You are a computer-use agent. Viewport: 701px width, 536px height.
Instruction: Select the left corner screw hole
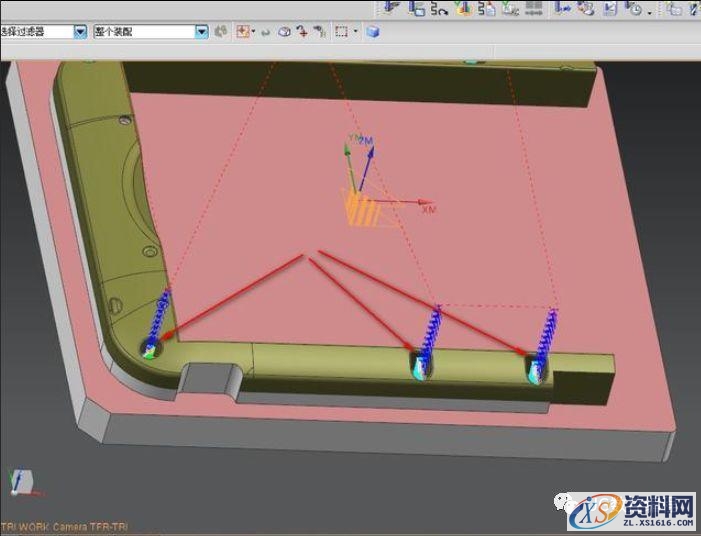coord(150,348)
